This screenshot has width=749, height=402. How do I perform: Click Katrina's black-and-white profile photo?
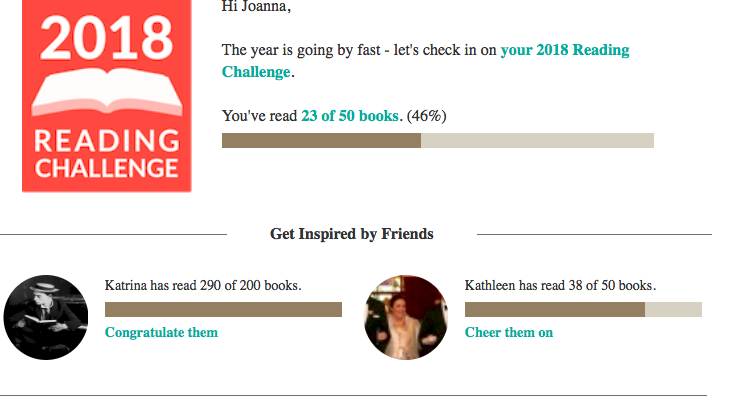pos(46,317)
